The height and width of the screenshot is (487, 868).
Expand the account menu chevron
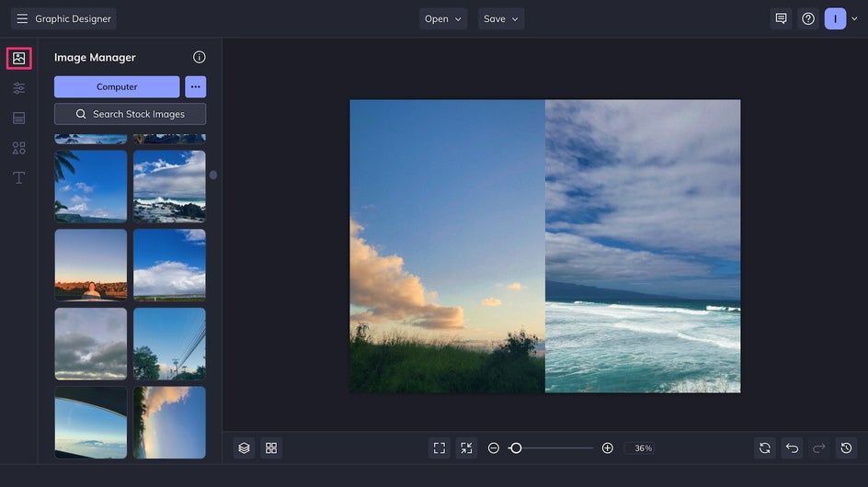point(854,18)
